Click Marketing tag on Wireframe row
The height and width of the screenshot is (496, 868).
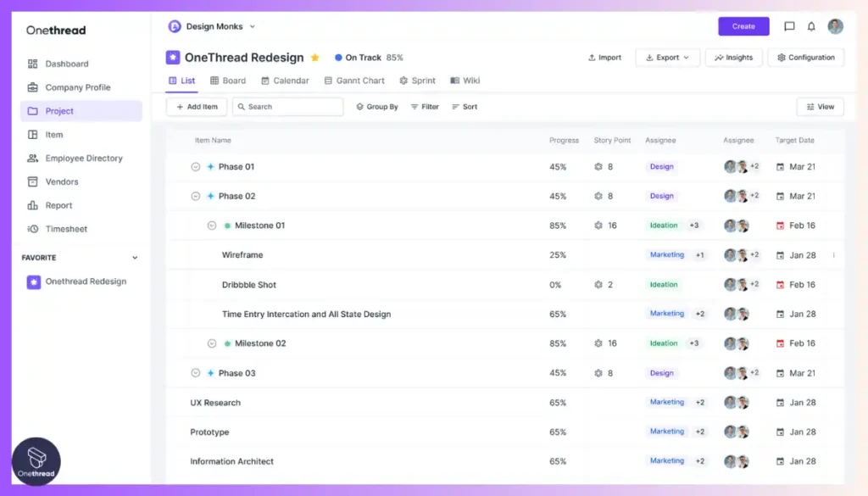[x=667, y=254]
